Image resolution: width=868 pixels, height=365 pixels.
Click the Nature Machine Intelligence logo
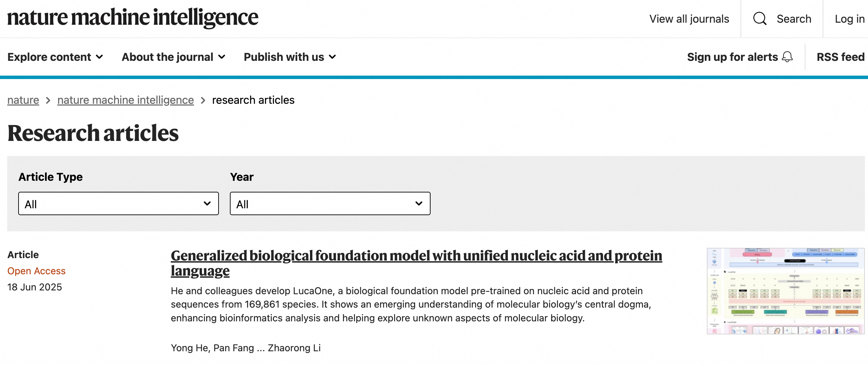tap(133, 18)
